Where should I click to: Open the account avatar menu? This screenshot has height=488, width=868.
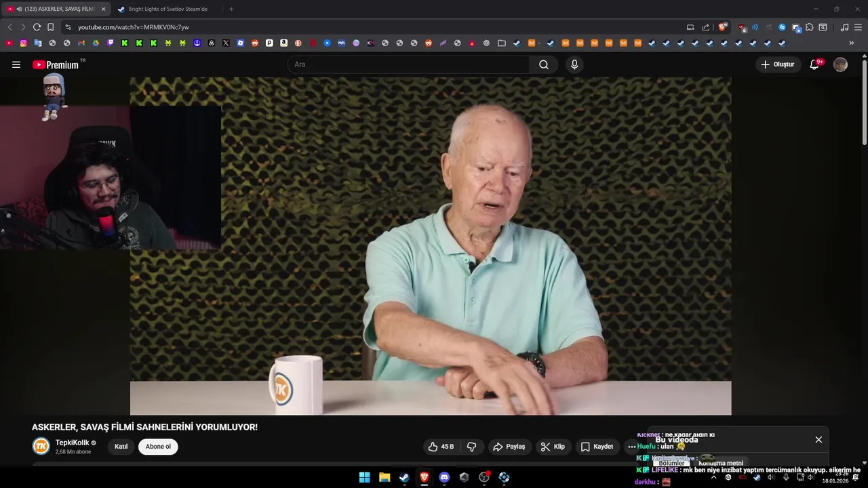[x=840, y=64]
